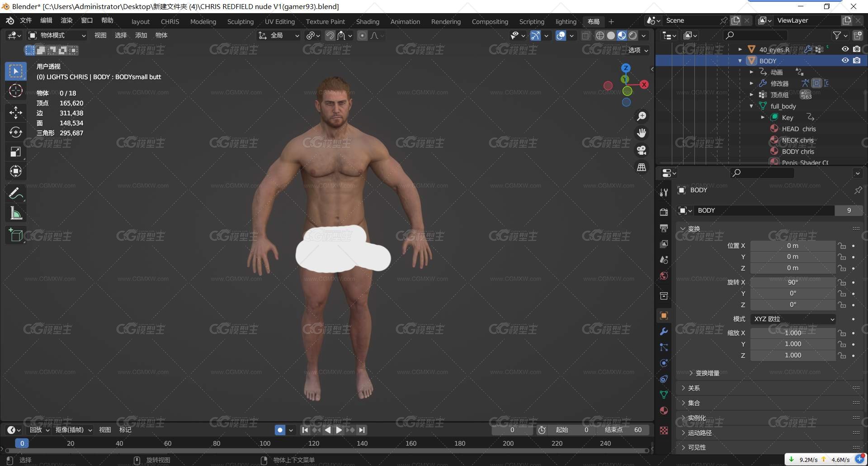The height and width of the screenshot is (466, 868).
Task: Toggle snapping magnet icon
Action: tap(330, 35)
